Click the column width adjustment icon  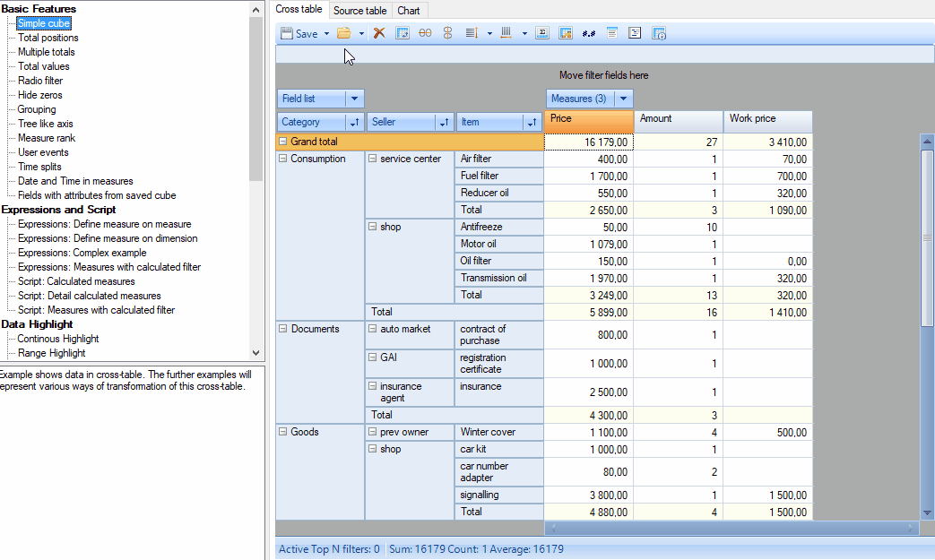click(x=506, y=33)
